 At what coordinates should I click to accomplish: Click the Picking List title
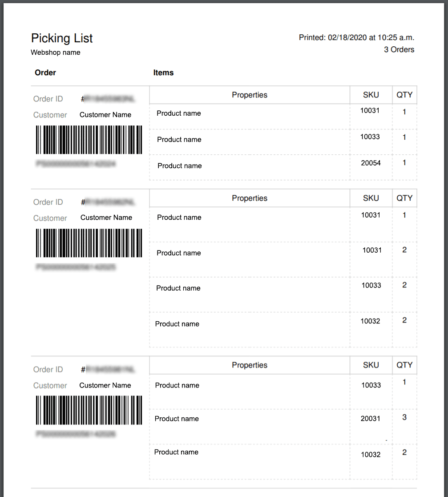pos(62,38)
